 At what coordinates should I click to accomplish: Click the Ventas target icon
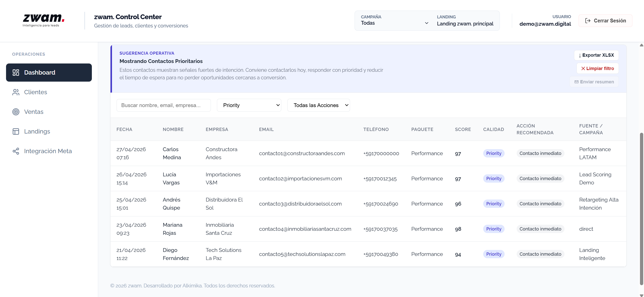(16, 112)
